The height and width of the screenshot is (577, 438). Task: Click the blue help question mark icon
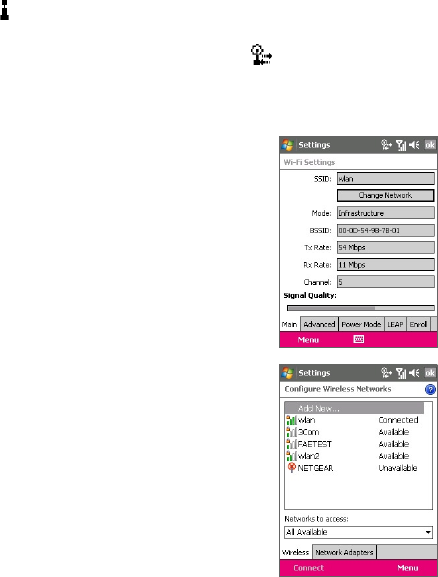click(x=430, y=389)
